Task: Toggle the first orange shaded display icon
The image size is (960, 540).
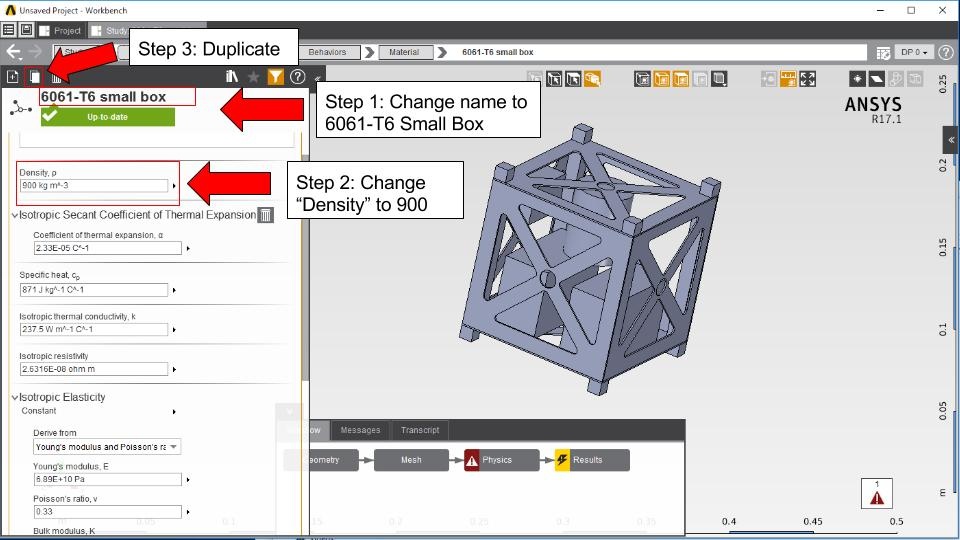Action: point(662,78)
